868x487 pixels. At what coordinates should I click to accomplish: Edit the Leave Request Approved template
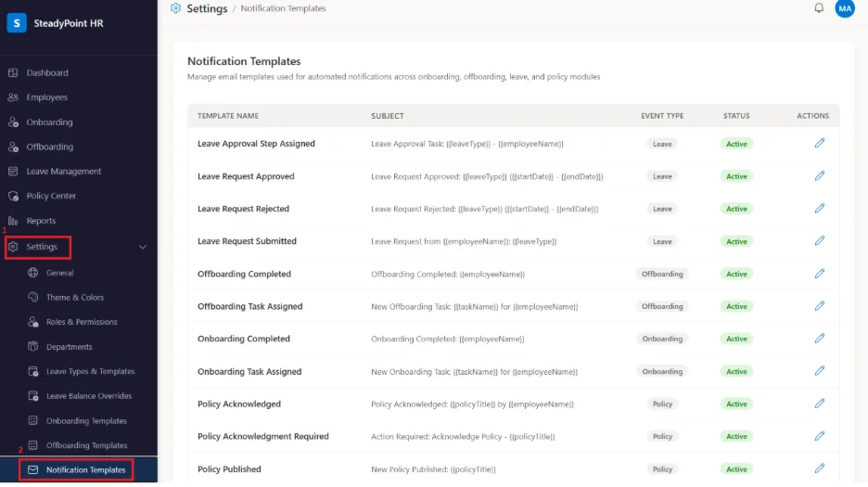(819, 176)
